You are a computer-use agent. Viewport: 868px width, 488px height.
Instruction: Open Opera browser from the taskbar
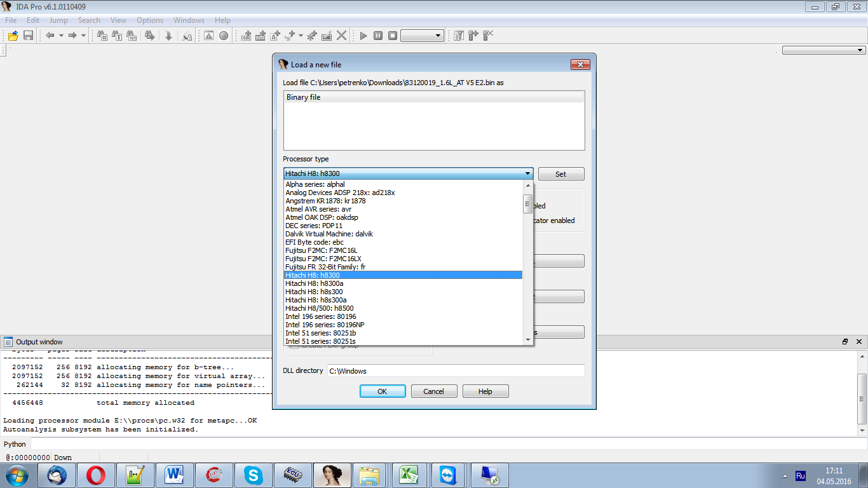(x=96, y=475)
